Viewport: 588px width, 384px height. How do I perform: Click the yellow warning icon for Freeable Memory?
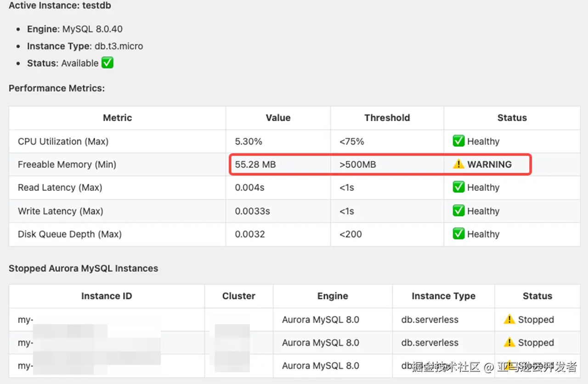(458, 164)
